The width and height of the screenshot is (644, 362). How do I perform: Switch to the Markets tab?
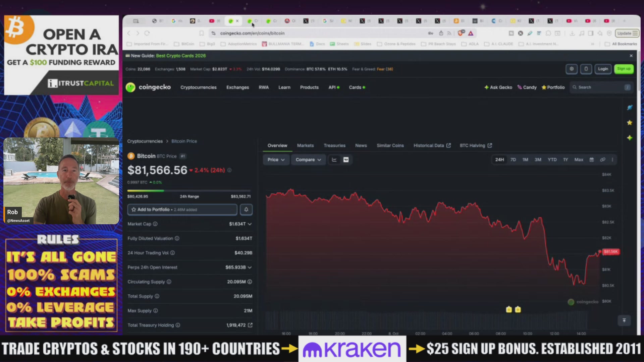click(x=305, y=145)
